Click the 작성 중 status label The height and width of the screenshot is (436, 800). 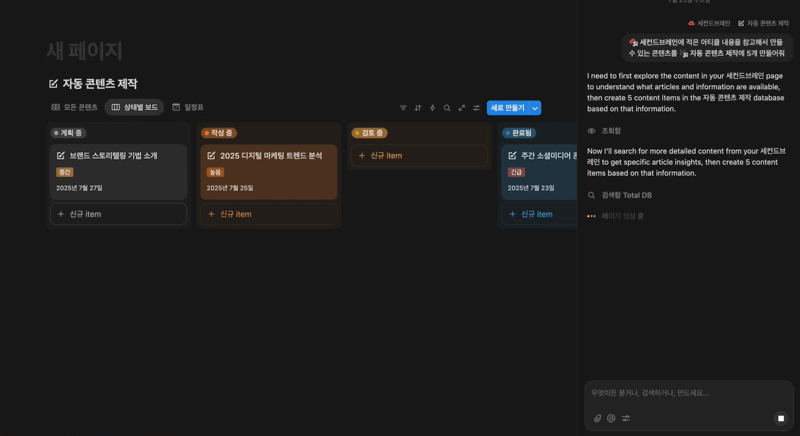(x=219, y=133)
